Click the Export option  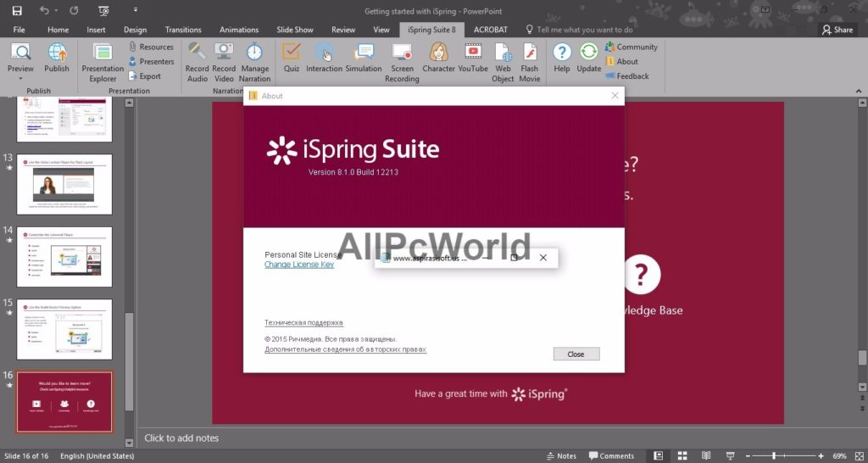[144, 75]
